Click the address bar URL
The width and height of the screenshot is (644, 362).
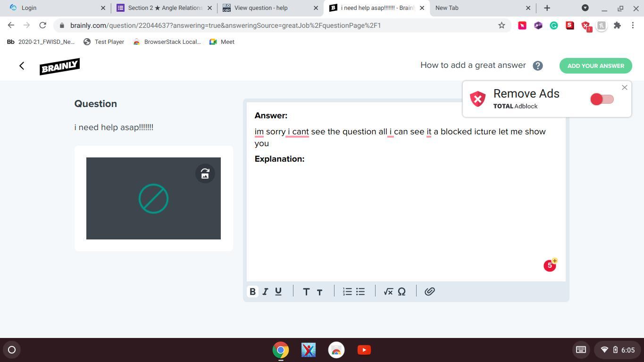coord(226,25)
